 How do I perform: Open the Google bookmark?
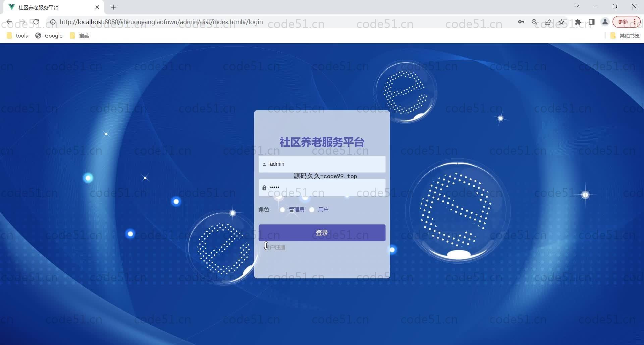click(x=49, y=36)
